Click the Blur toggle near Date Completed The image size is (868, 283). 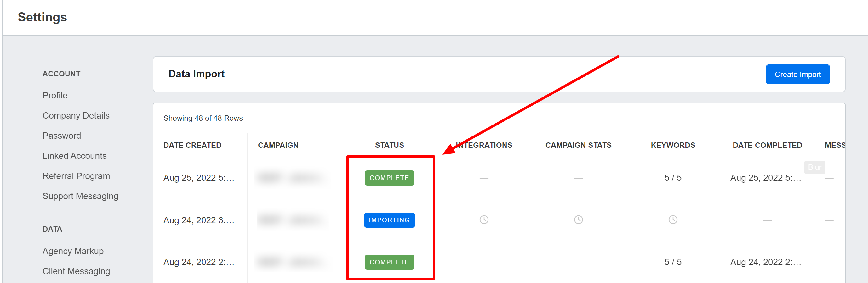(815, 167)
